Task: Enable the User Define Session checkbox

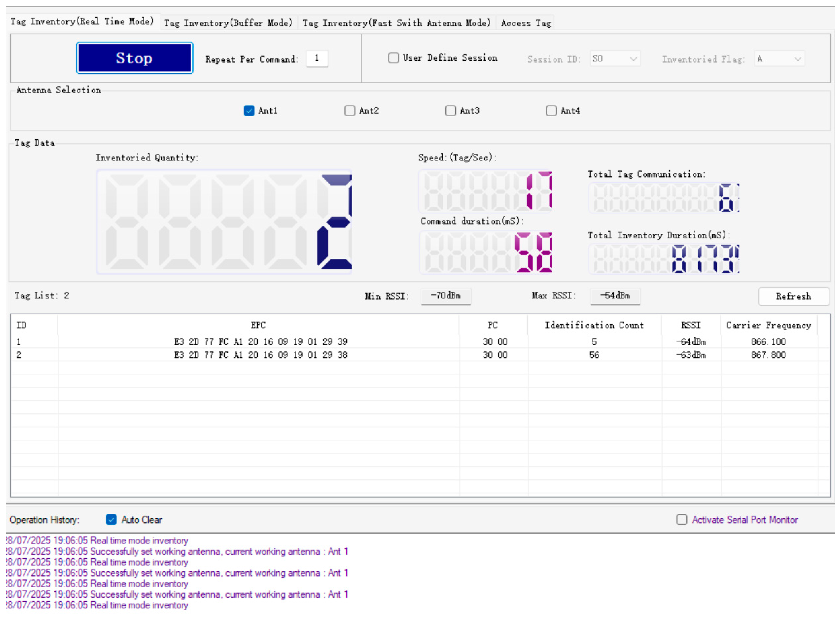Action: coord(393,58)
